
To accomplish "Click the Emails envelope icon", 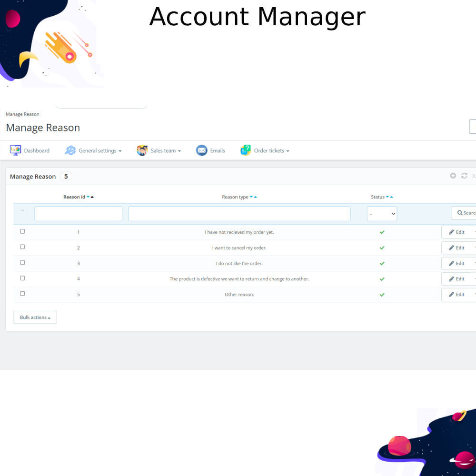I will click(x=201, y=150).
